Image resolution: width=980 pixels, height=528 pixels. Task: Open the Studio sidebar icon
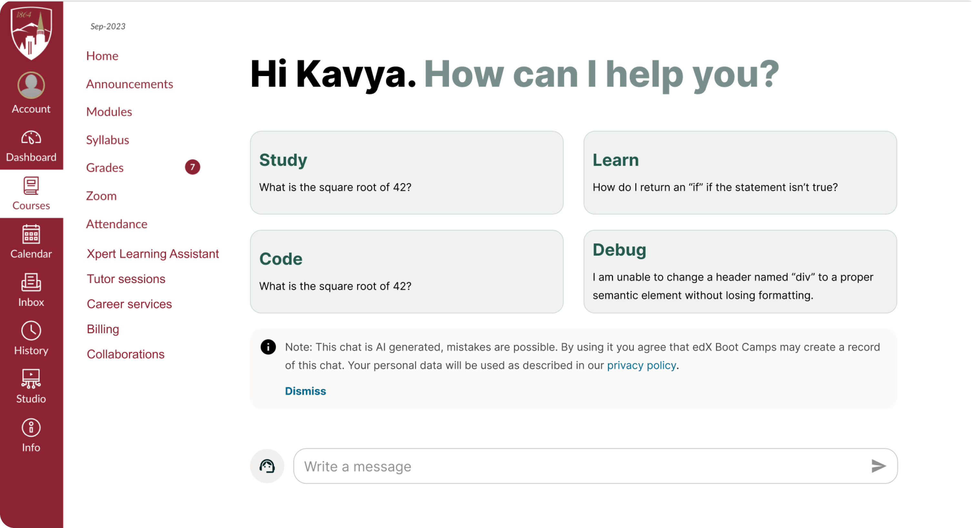31,379
